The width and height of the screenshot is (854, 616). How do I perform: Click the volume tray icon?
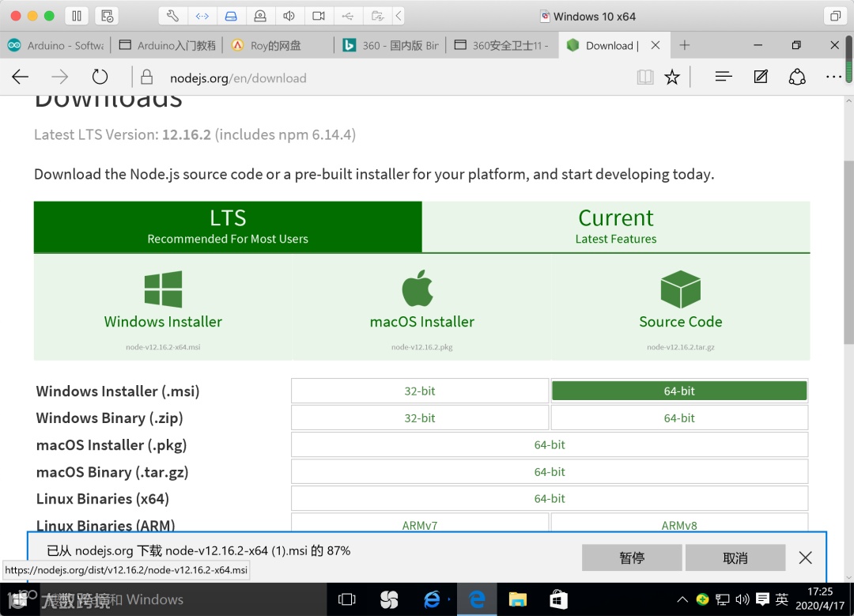click(x=743, y=599)
